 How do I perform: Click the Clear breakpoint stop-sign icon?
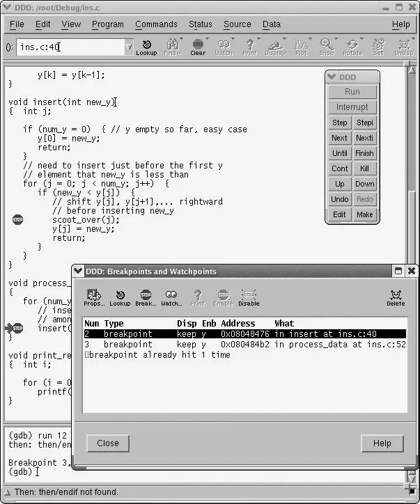[198, 47]
